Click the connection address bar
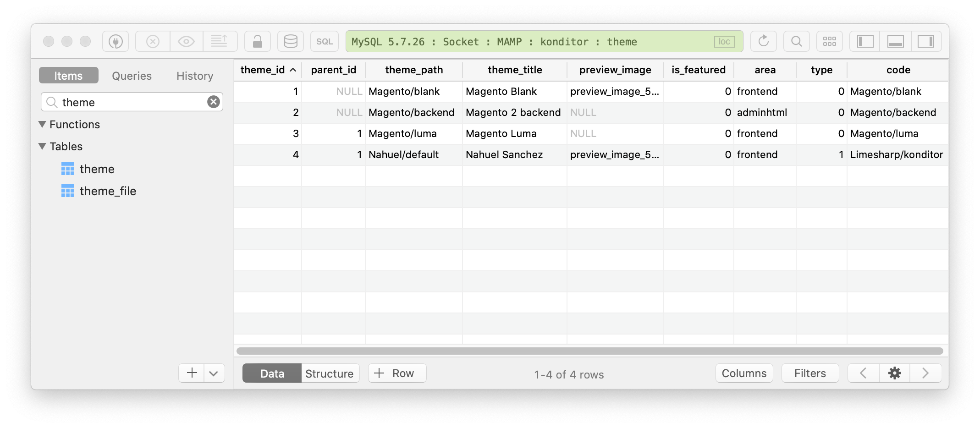980x428 pixels. click(545, 42)
